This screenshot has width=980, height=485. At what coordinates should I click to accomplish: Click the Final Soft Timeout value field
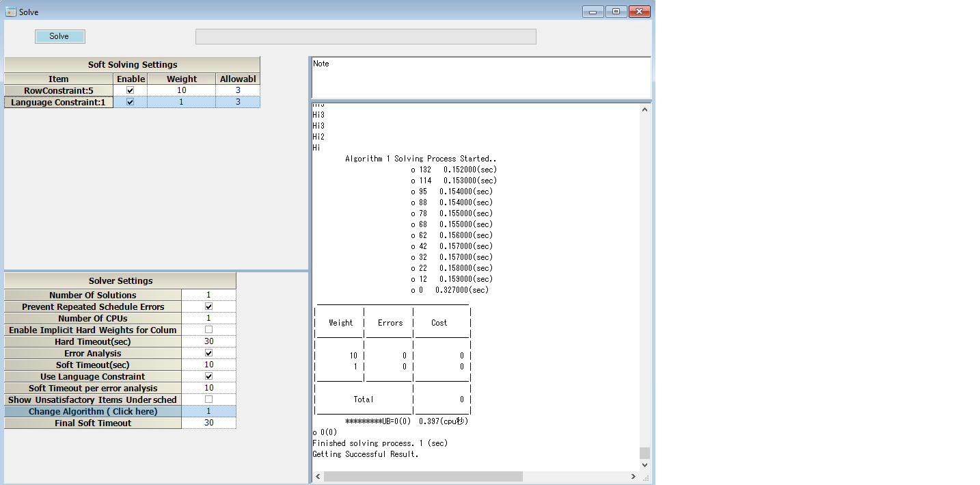tap(209, 423)
